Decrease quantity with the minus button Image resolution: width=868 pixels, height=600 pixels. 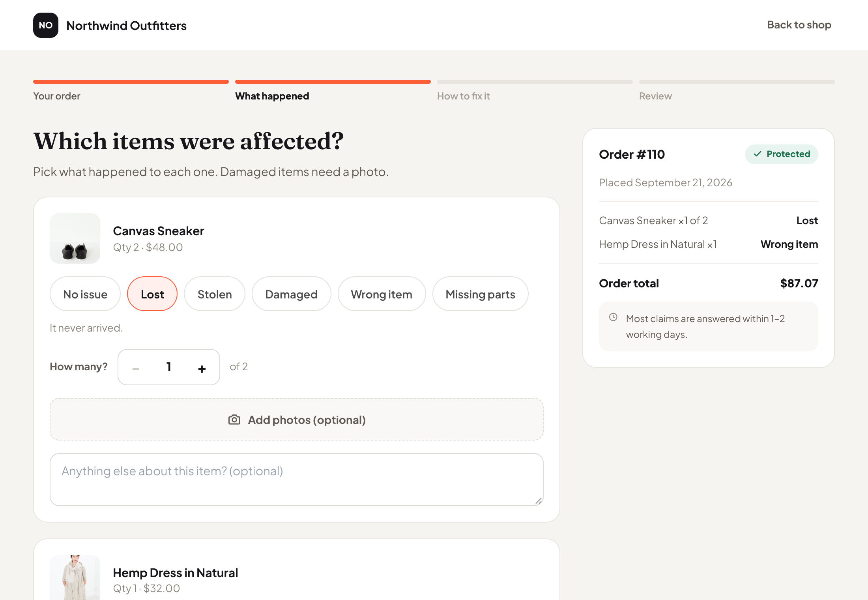point(136,368)
